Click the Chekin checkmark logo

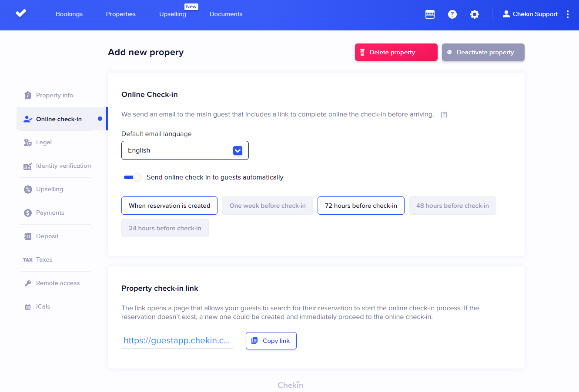(x=21, y=13)
